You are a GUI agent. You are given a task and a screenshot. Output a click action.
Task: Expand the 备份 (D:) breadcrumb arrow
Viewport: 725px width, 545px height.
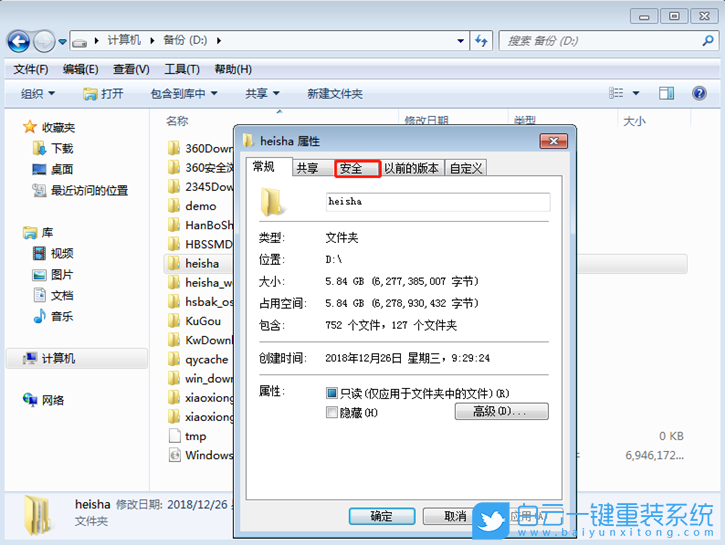click(219, 41)
